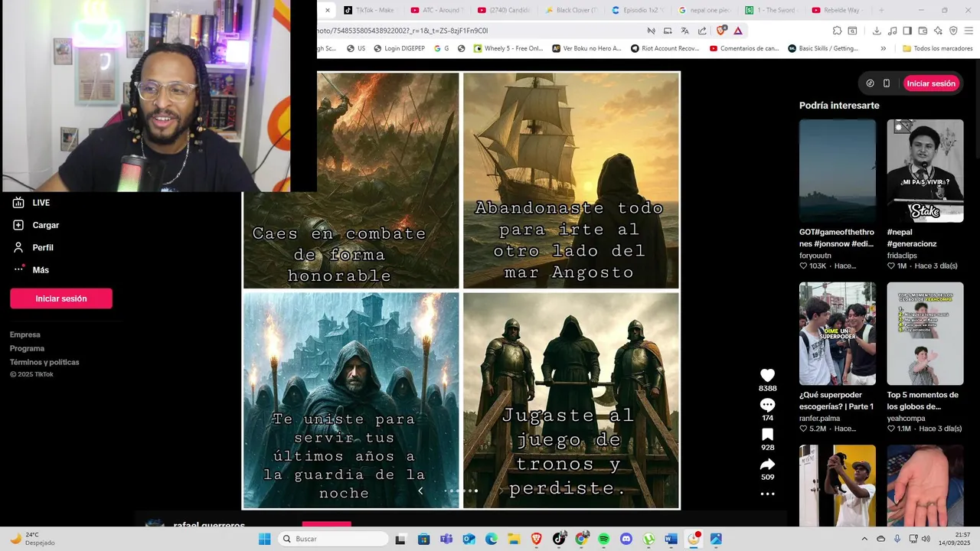The image size is (980, 551).
Task: Click the photo carousel page indicator dots
Action: (462, 491)
